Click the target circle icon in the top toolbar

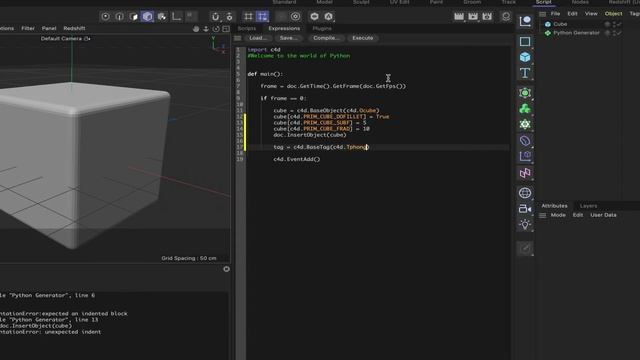[x=296, y=16]
